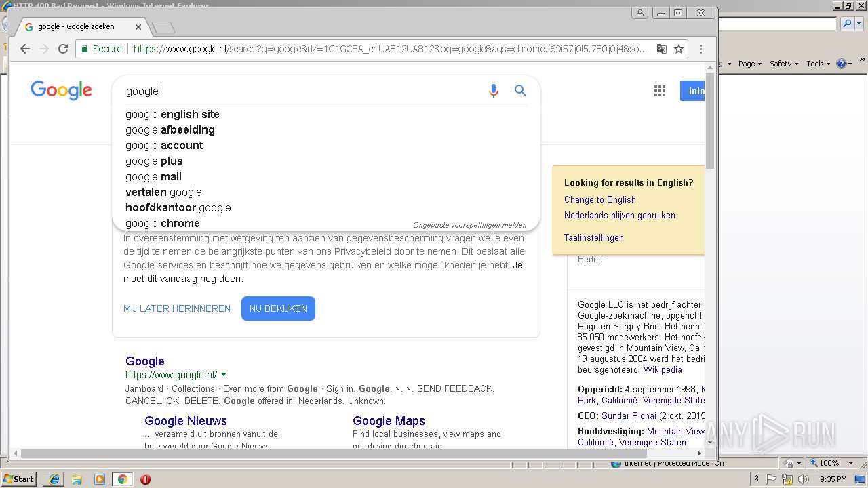Click the Action Center flag tray icon
Image resolution: width=868 pixels, height=488 pixels.
(772, 479)
